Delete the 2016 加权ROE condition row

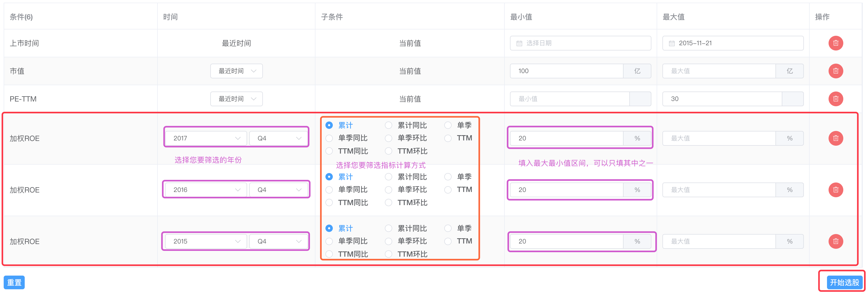835,190
